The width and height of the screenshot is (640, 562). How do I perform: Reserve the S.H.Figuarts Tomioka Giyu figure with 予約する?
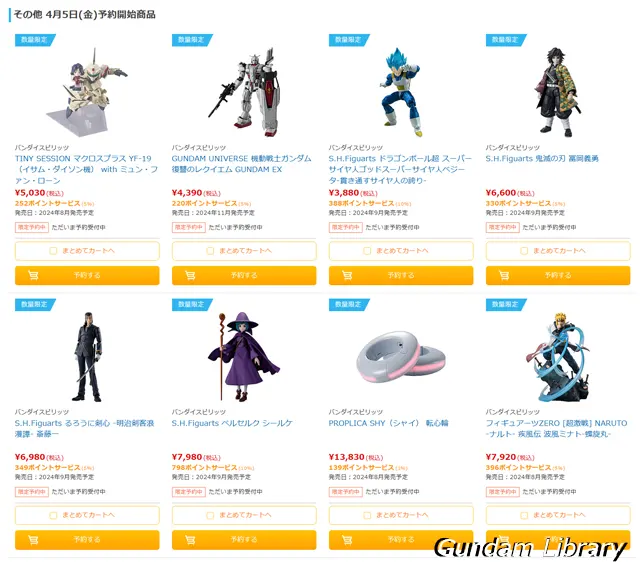(558, 275)
